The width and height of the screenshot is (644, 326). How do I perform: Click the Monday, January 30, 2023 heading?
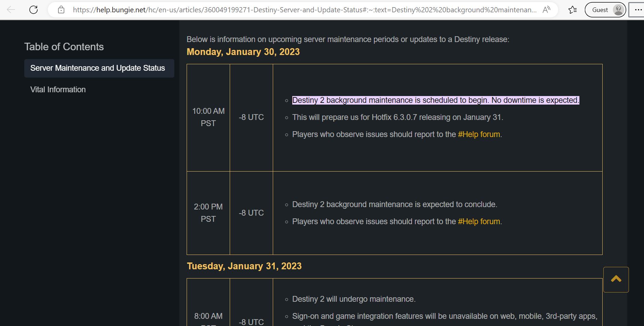[243, 52]
